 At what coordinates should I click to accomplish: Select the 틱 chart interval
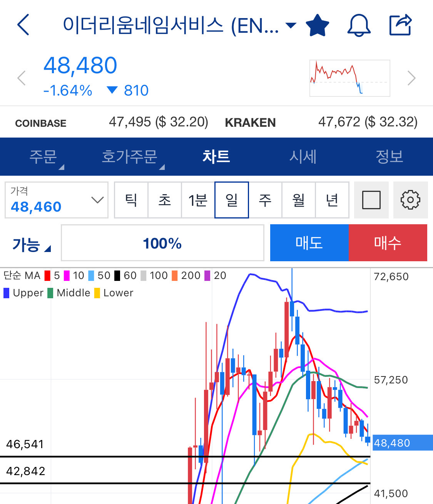point(131,200)
